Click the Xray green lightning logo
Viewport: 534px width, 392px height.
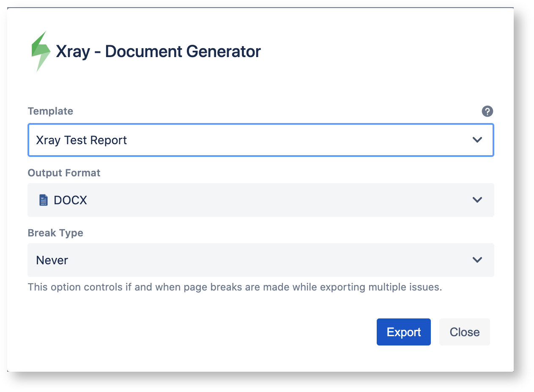[x=41, y=52]
